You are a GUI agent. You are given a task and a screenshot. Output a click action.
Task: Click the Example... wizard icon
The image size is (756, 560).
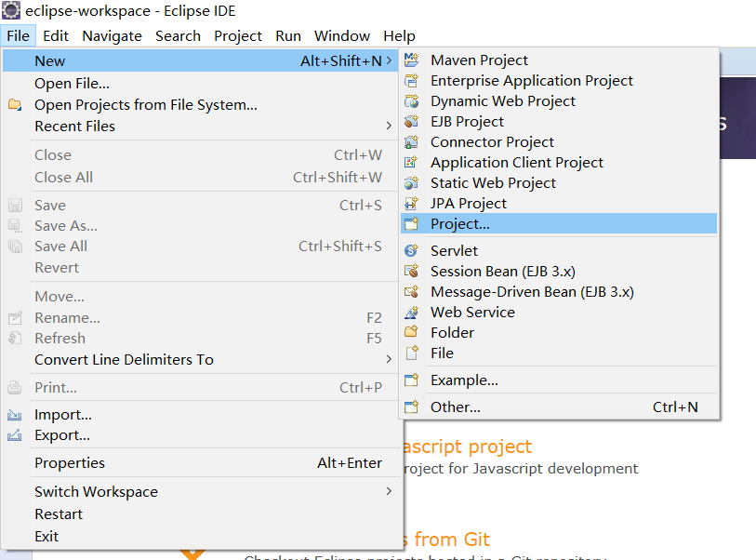tap(411, 380)
